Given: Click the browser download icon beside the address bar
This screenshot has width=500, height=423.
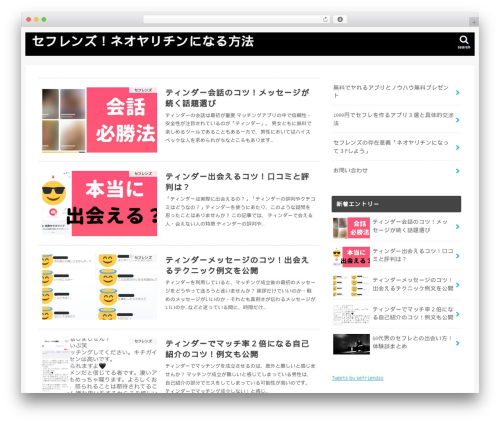Looking at the screenshot, I should pos(340,19).
